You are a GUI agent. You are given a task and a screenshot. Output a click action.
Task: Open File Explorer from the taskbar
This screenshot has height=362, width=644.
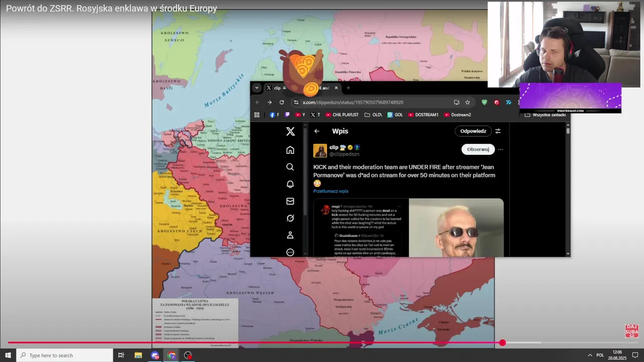[138, 355]
